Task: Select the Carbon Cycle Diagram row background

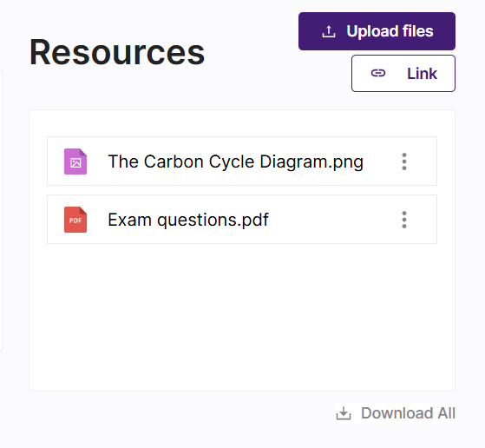Action: 242,161
